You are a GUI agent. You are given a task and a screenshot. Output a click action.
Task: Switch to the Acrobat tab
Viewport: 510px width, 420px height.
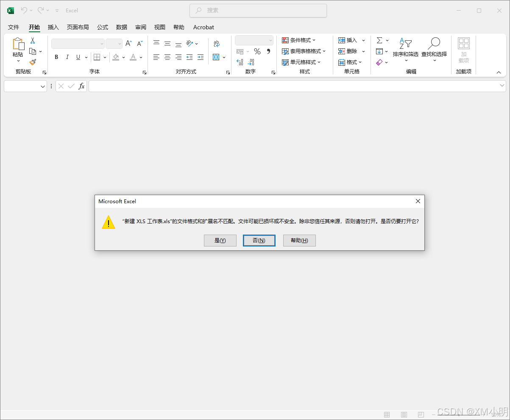[x=204, y=27]
